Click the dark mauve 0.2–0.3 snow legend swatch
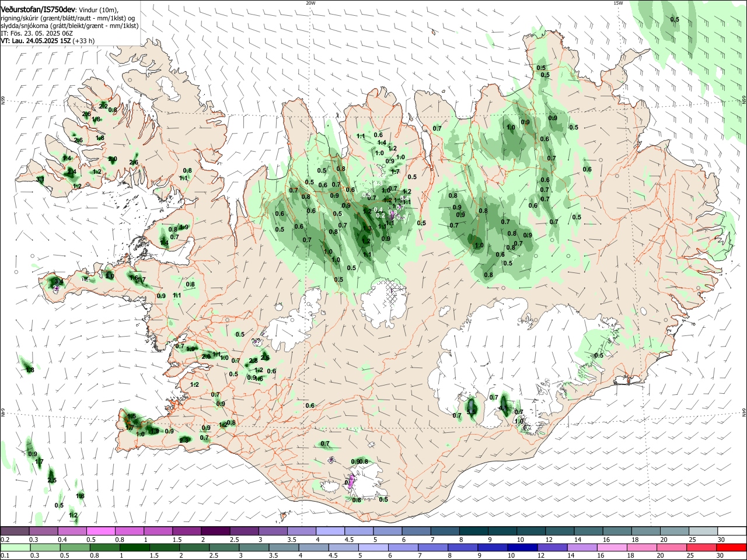The height and width of the screenshot is (560, 747). (x=15, y=531)
